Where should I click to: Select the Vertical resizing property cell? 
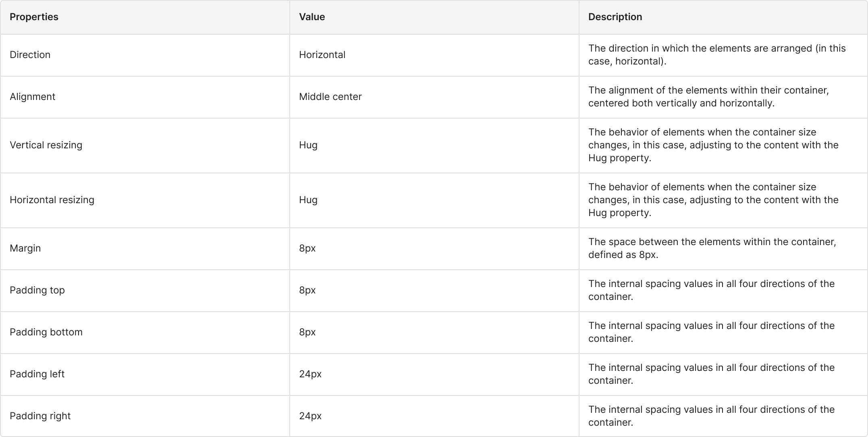[46, 145]
